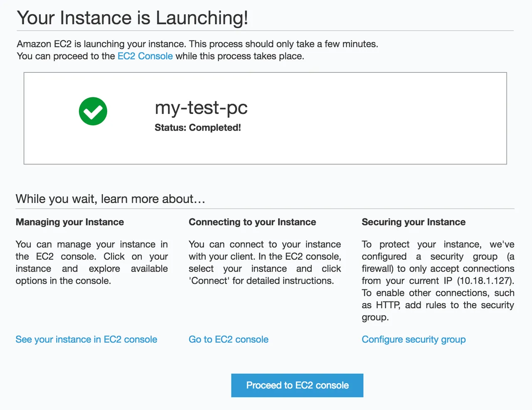Click the 'Proceed to EC2 console' button
Viewport: 532px width, 410px height.
[297, 385]
